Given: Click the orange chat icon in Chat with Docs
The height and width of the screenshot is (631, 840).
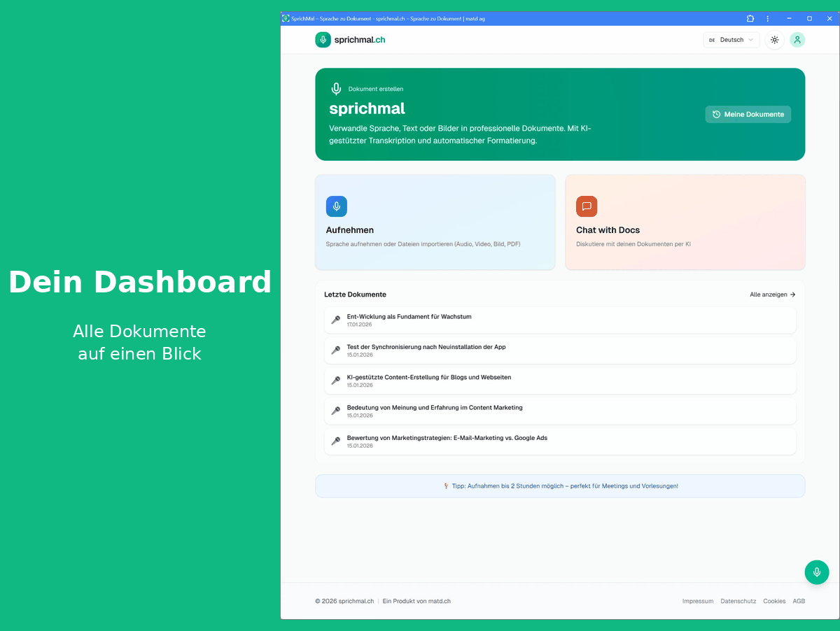Looking at the screenshot, I should coord(587,206).
